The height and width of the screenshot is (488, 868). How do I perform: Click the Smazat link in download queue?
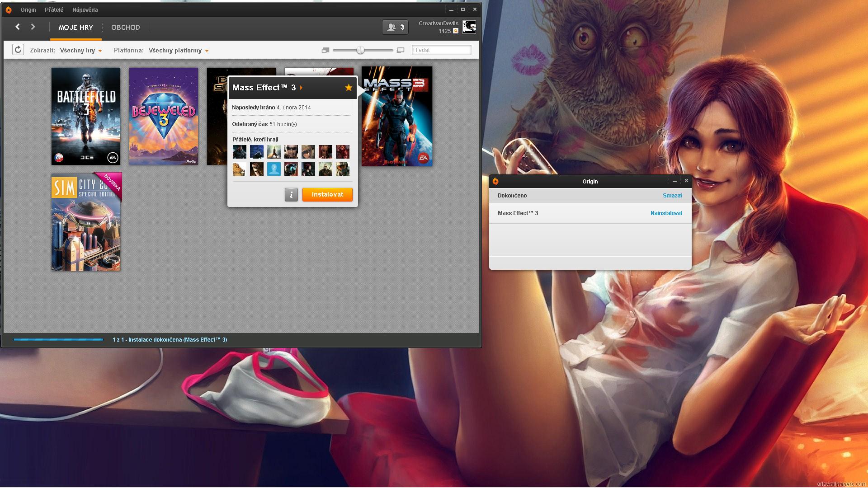(x=672, y=196)
